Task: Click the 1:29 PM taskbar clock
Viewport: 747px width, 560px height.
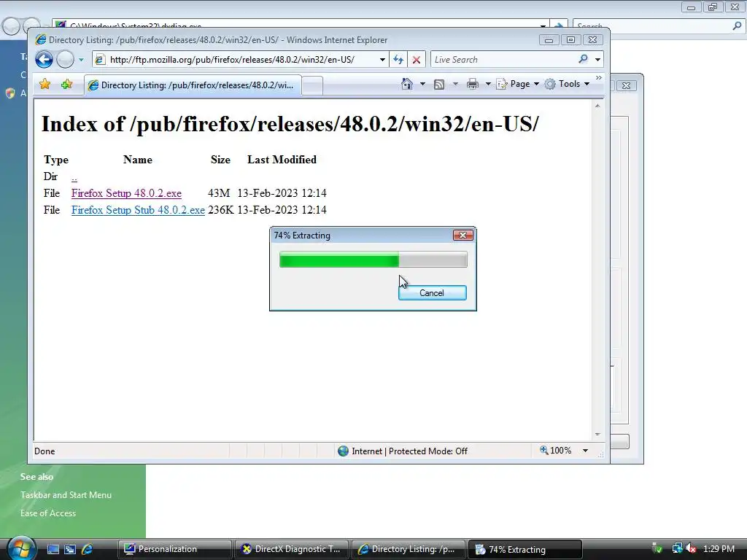Action: (719, 548)
